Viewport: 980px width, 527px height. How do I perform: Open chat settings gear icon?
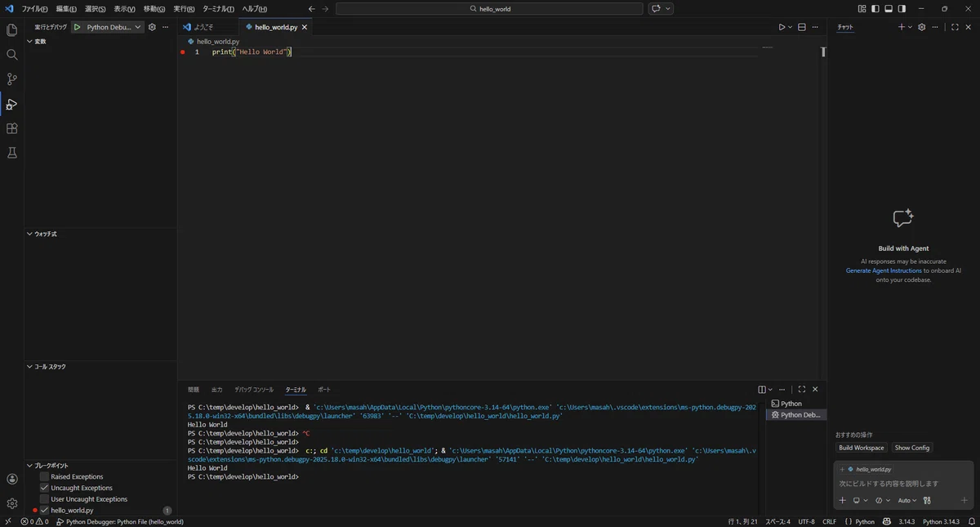click(922, 27)
